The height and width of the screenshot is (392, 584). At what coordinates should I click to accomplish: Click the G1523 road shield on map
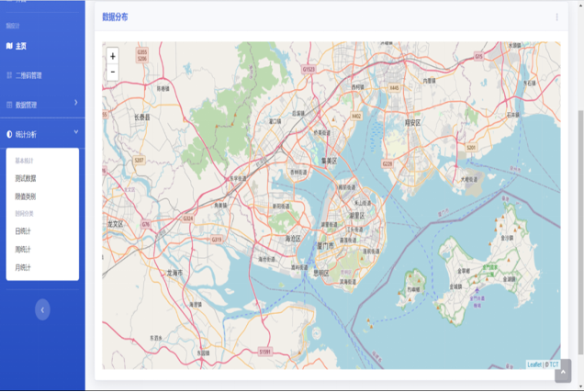[x=309, y=69]
